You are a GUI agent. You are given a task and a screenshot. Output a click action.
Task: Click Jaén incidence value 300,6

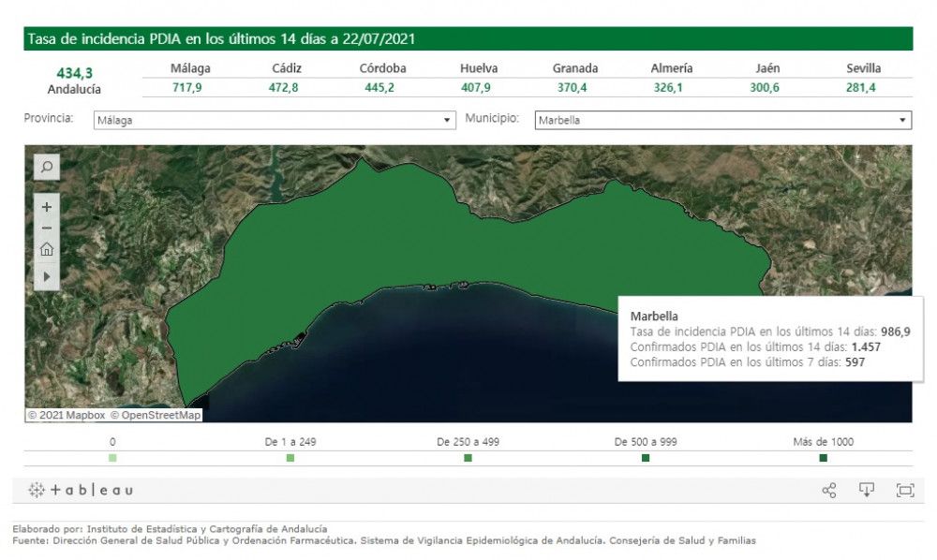(x=765, y=88)
